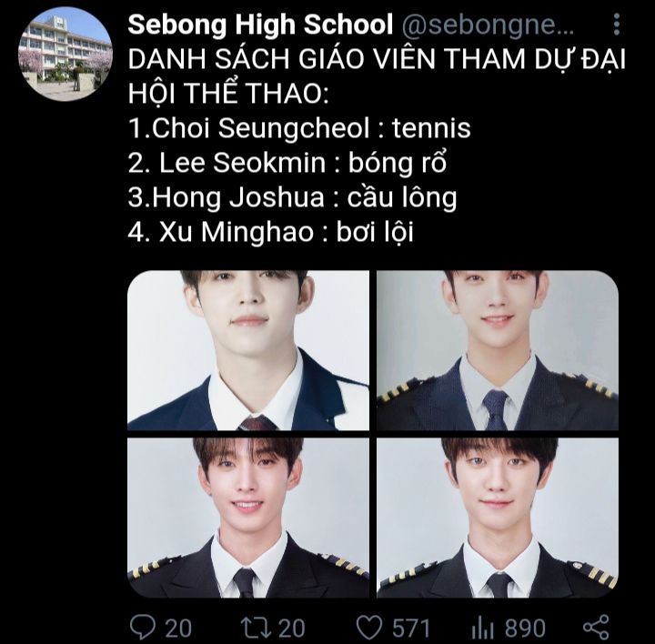Viewport: 655px width, 644px height.
Task: Click the 20 count beside the reply bubble
Action: coord(178,629)
